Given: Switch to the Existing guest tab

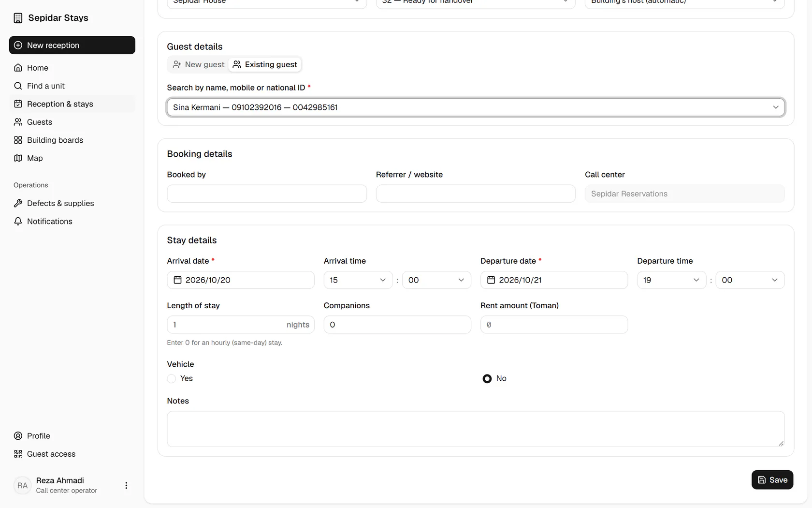Looking at the screenshot, I should coord(265,64).
